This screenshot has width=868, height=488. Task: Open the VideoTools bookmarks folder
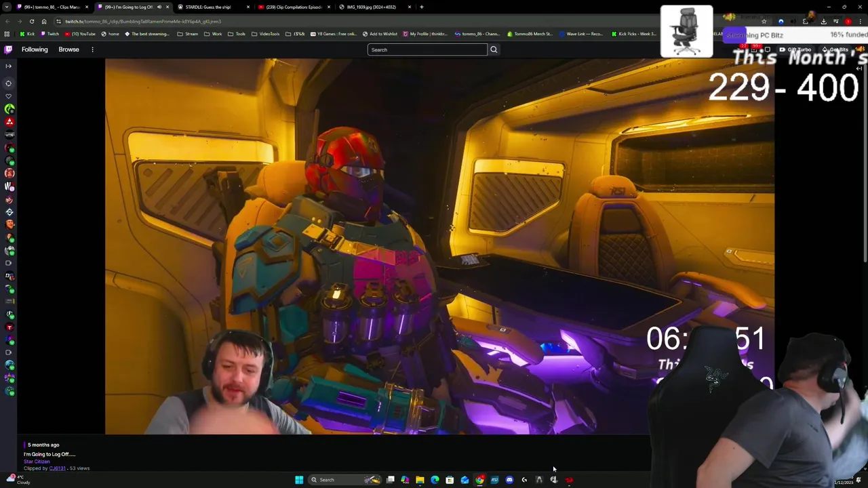coord(266,34)
